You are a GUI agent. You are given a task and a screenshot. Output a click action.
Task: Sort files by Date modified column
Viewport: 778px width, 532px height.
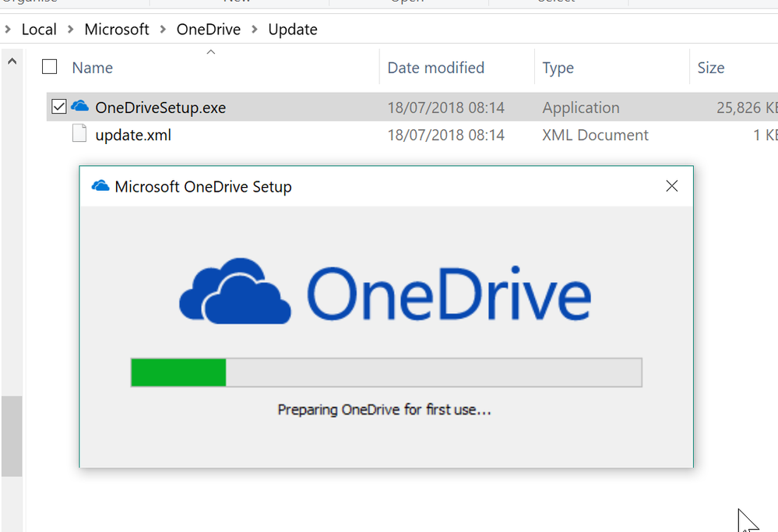click(x=435, y=68)
